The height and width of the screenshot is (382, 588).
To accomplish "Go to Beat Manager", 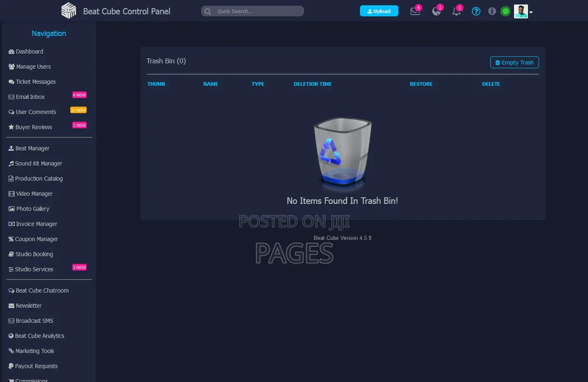I will [x=29, y=148].
